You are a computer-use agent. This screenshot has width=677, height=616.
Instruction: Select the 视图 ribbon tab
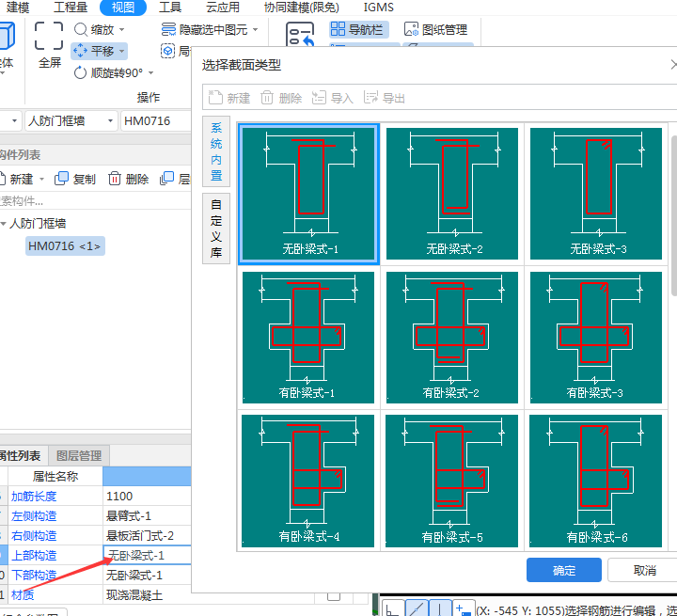tap(122, 7)
